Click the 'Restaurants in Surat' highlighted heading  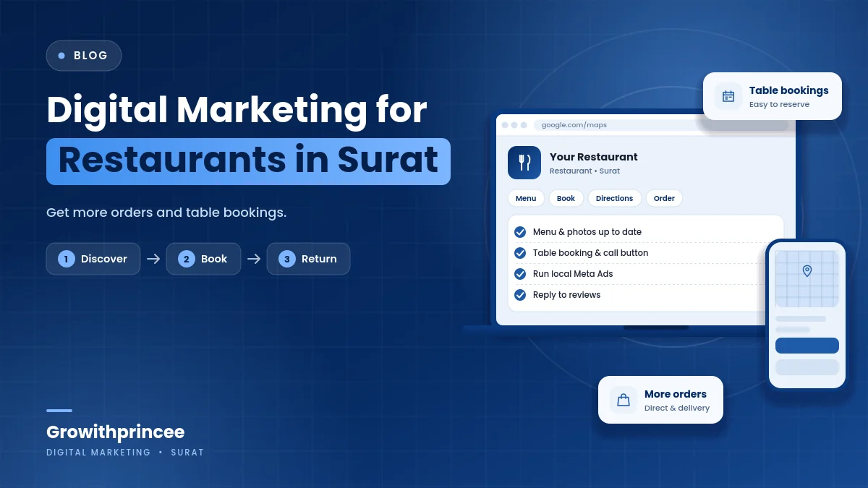248,160
